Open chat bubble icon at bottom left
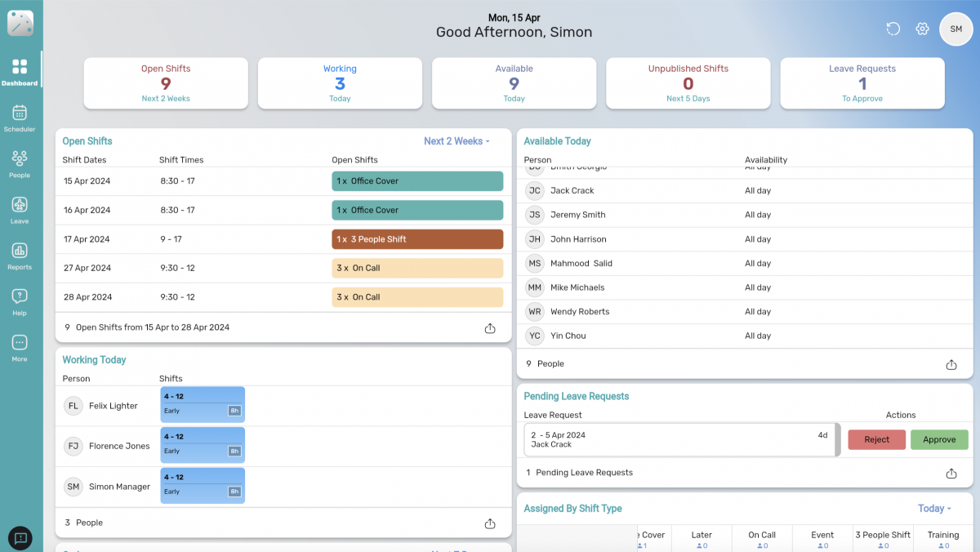This screenshot has width=980, height=552. tap(21, 537)
